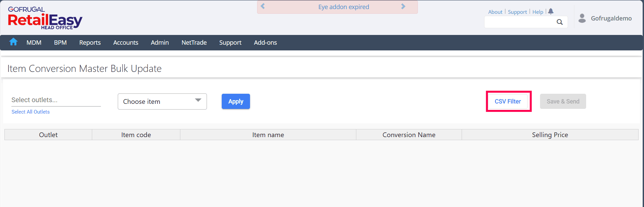Open the MDM menu
This screenshot has width=644, height=207.
coord(34,43)
